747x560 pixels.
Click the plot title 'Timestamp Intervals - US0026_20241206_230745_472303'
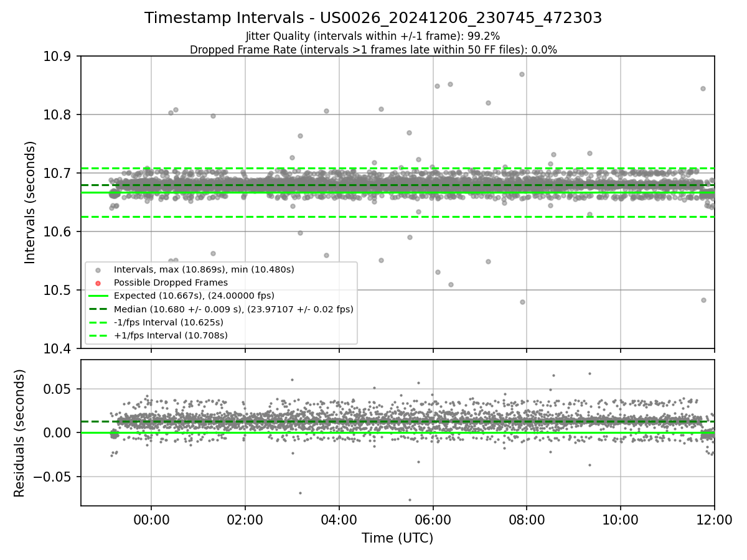pos(373,18)
